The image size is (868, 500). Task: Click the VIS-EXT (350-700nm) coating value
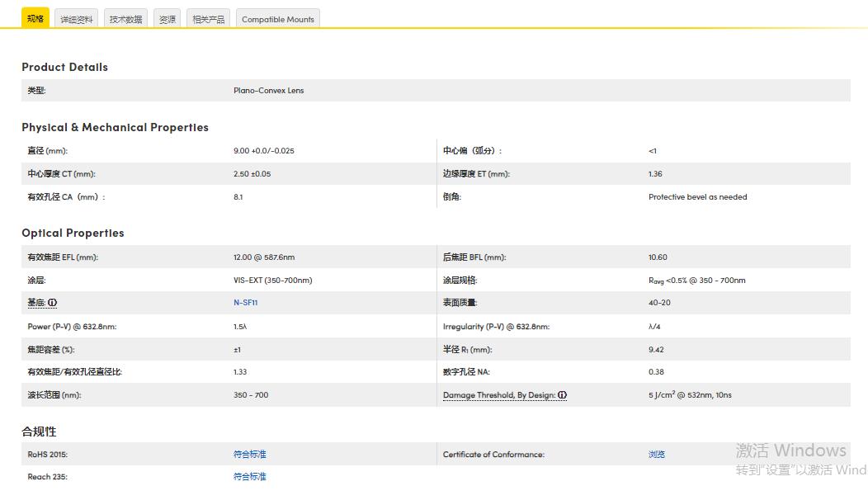pyautogui.click(x=272, y=280)
